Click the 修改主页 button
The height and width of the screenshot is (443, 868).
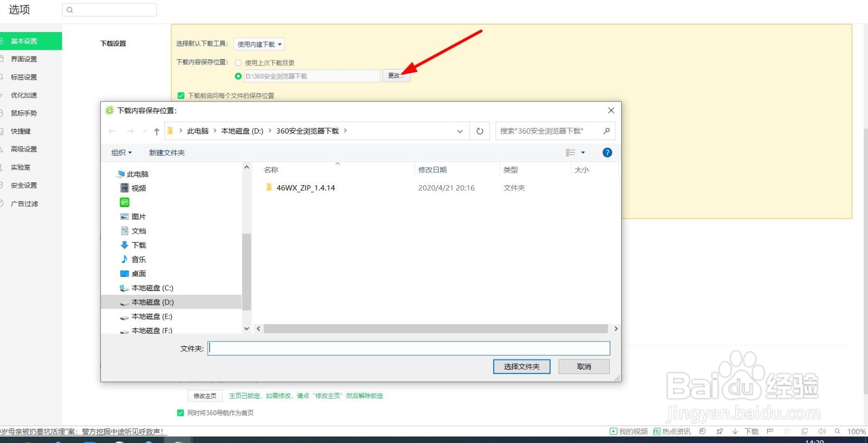pos(205,396)
